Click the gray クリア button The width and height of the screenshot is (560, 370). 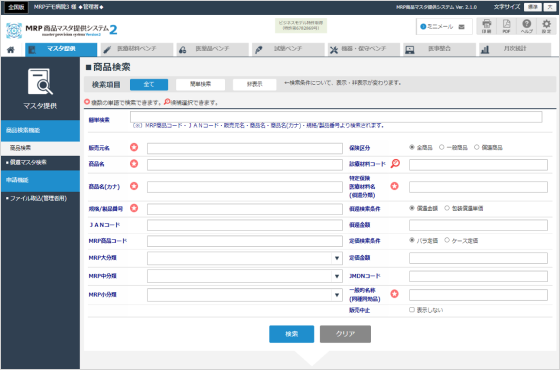click(x=345, y=334)
